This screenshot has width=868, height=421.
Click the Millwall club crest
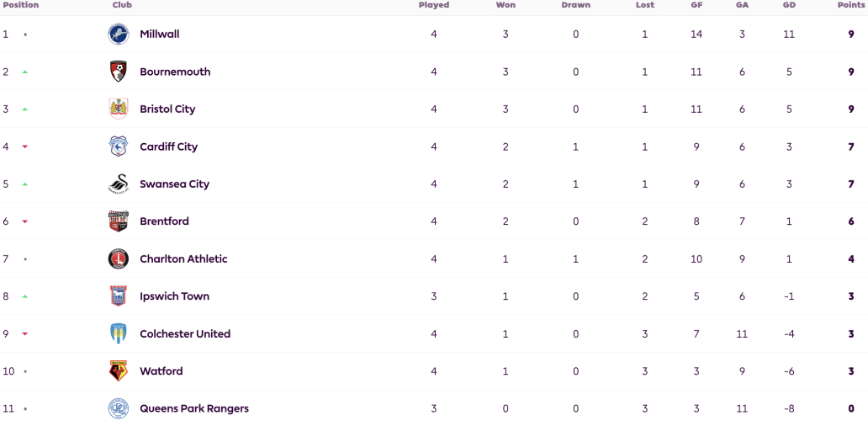coord(119,35)
